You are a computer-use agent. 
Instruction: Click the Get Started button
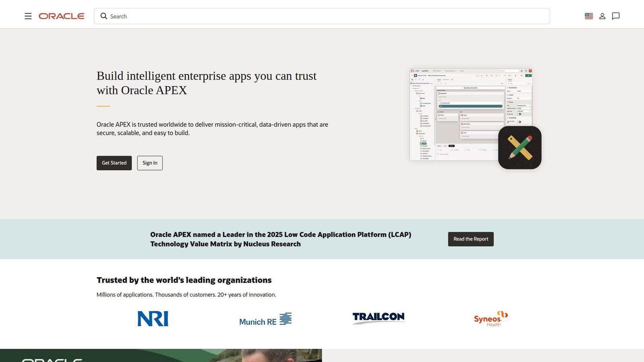point(114,163)
